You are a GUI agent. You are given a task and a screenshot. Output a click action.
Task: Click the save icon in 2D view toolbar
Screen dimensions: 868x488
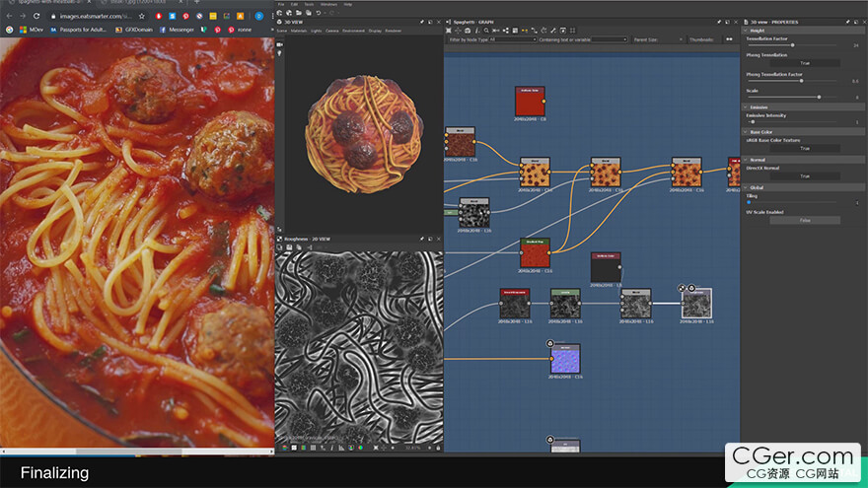tap(293, 447)
